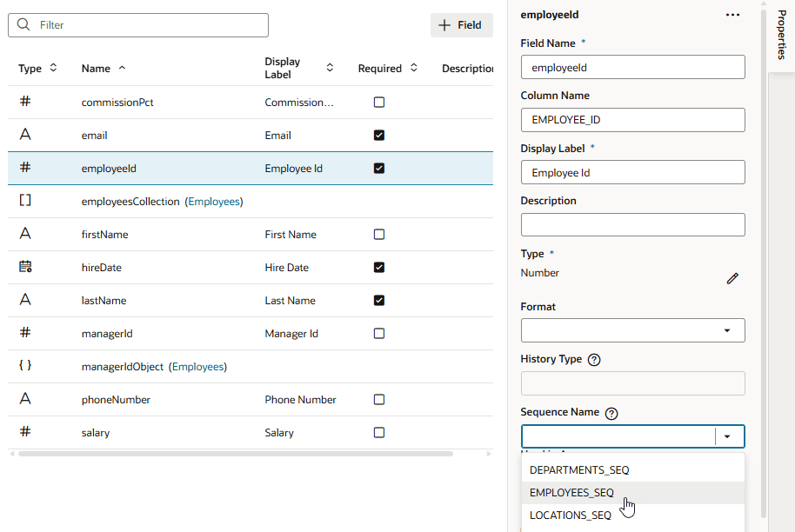Toggle the Sequence Name dropdown arrow
Screen dimensions: 795x532
click(x=727, y=436)
